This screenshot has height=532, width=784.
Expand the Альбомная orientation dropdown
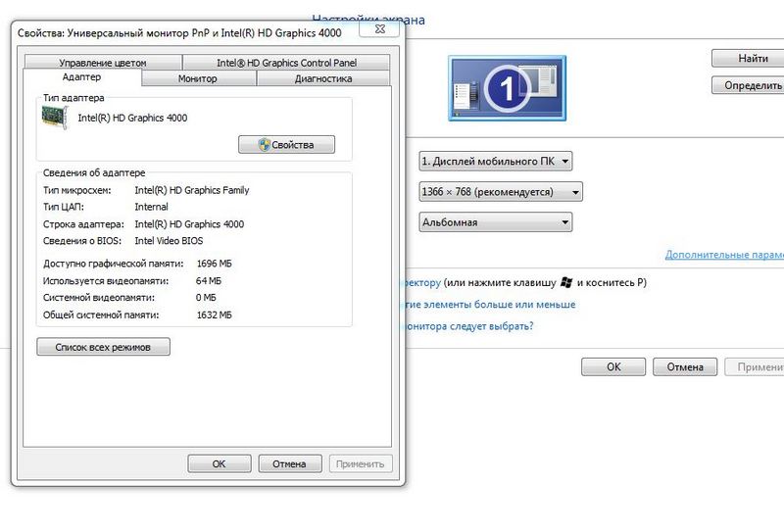coord(495,222)
